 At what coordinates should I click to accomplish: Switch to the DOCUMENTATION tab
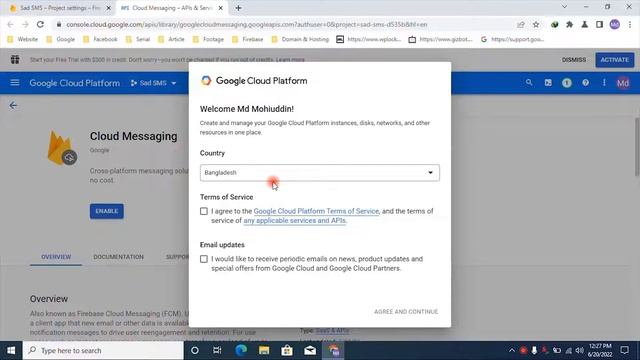point(118,257)
